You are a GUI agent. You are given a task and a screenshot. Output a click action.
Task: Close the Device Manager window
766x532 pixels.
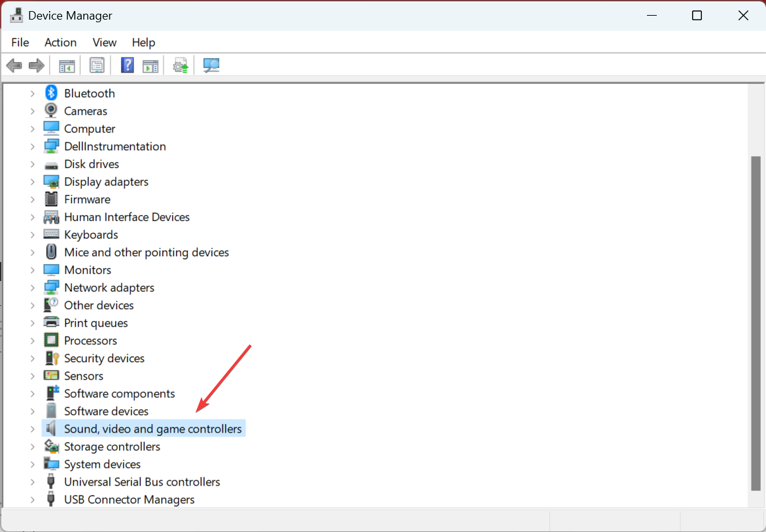pos(743,16)
